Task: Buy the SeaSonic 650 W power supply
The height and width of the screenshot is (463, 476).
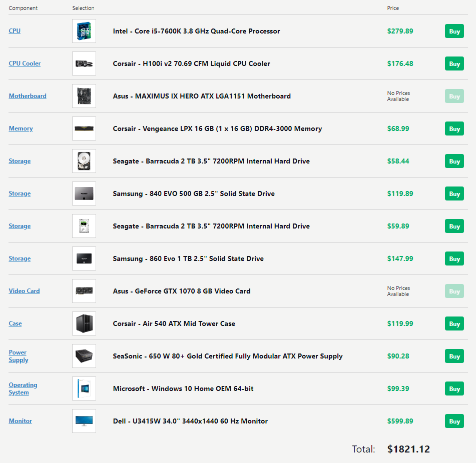Action: (454, 356)
